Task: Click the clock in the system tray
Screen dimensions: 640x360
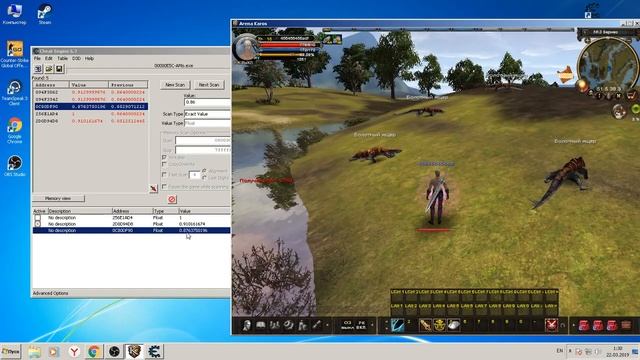Action: [x=617, y=351]
